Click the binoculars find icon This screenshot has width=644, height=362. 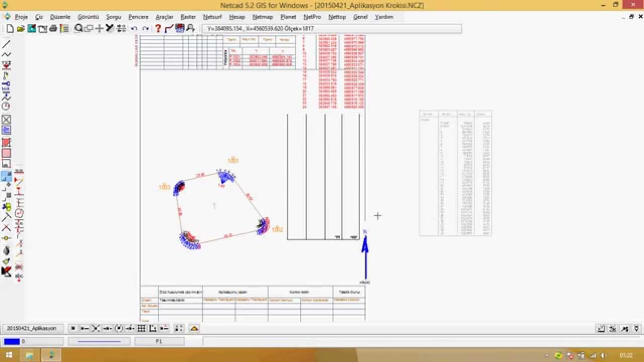[x=191, y=29]
